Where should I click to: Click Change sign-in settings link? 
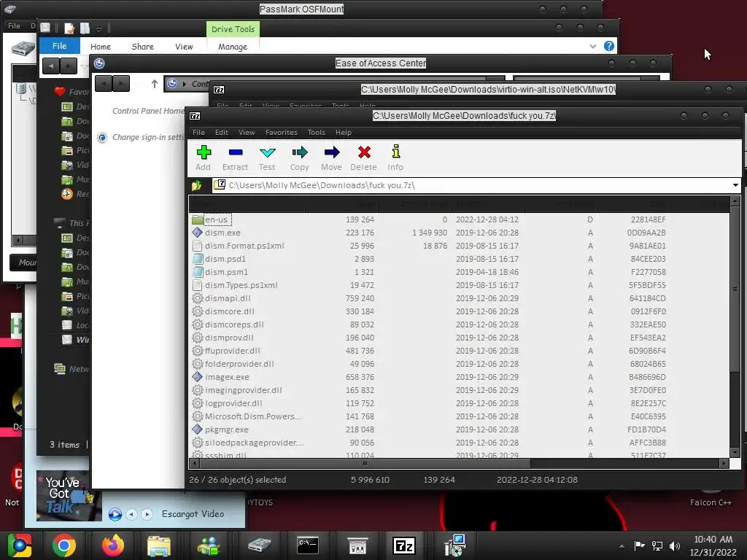click(148, 137)
